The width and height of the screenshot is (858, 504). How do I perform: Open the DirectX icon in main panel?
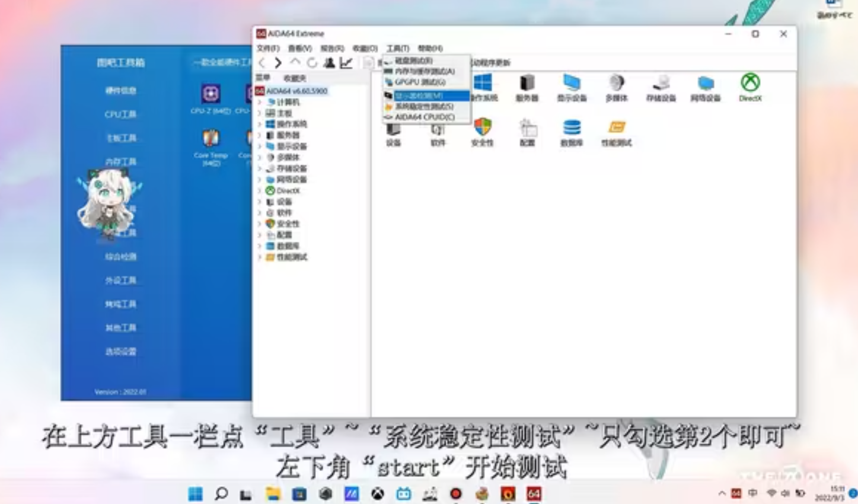coord(750,87)
